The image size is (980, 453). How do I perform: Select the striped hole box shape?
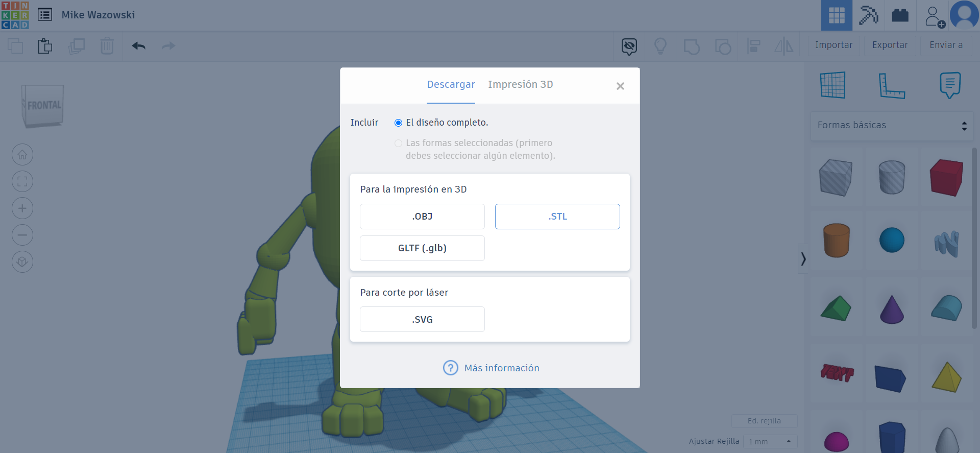(836, 177)
